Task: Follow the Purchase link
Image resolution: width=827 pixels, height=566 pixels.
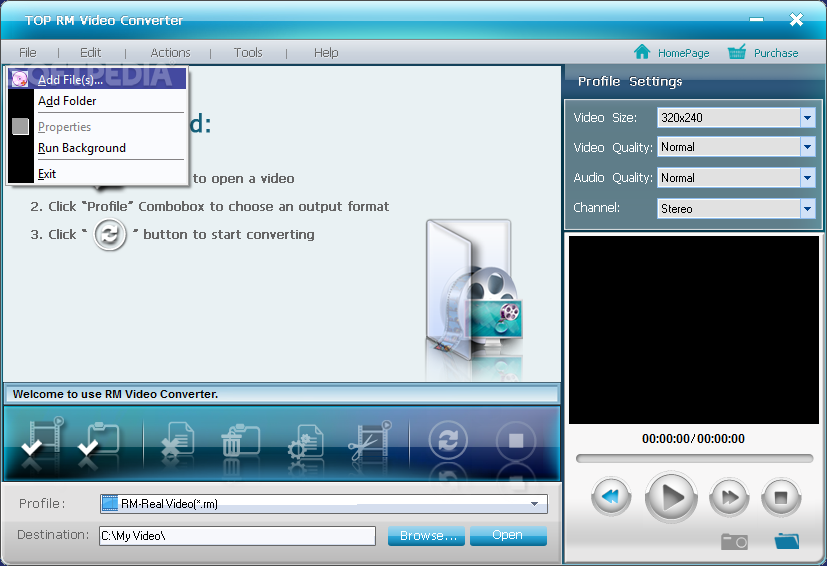Action: 776,53
